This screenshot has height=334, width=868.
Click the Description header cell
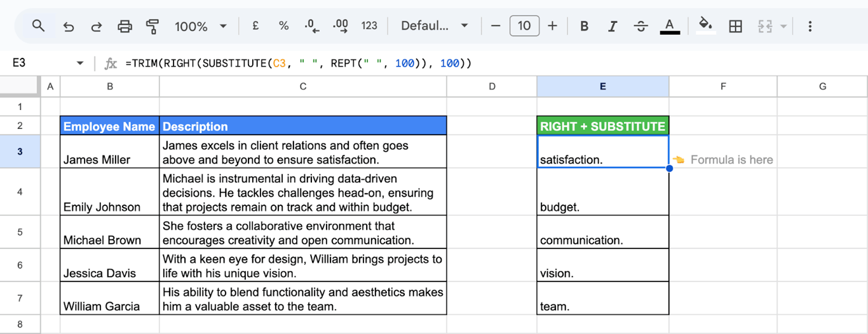(303, 126)
